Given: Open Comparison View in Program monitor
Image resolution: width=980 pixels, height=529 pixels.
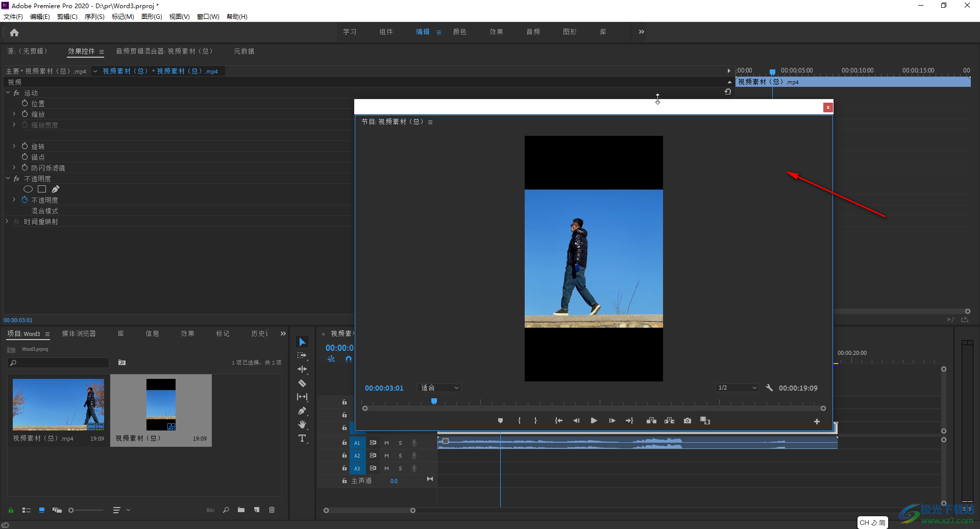Looking at the screenshot, I should [705, 421].
